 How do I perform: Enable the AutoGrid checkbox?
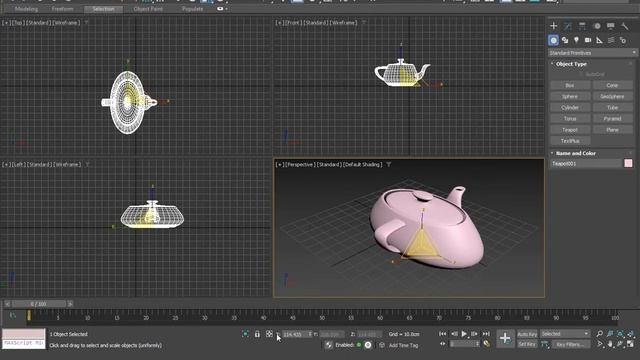click(581, 75)
